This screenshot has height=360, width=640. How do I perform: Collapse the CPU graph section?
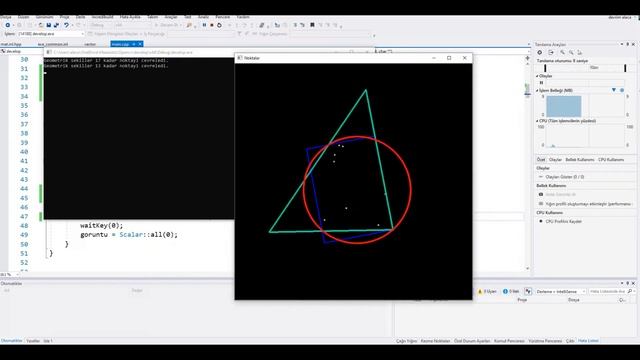(537, 121)
